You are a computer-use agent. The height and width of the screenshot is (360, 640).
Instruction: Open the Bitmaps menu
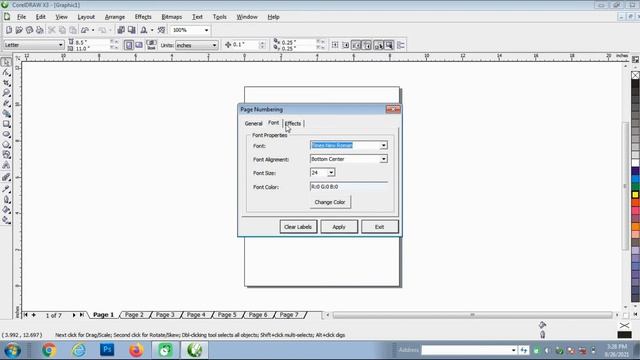click(171, 17)
